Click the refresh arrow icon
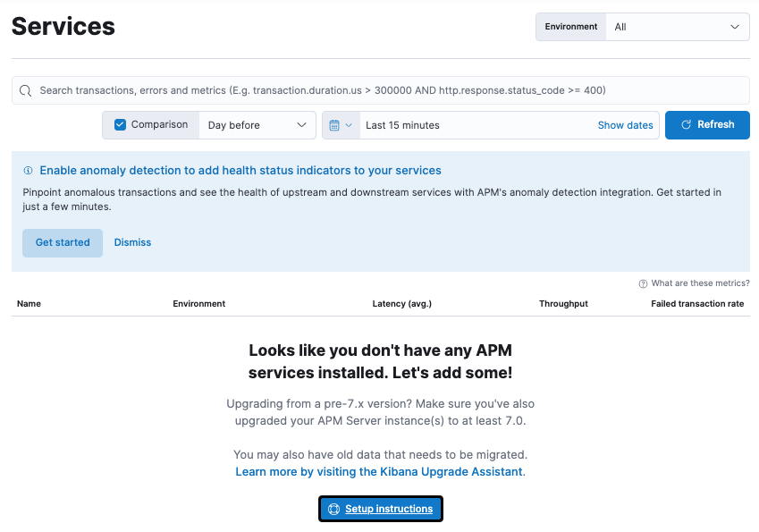 686,125
